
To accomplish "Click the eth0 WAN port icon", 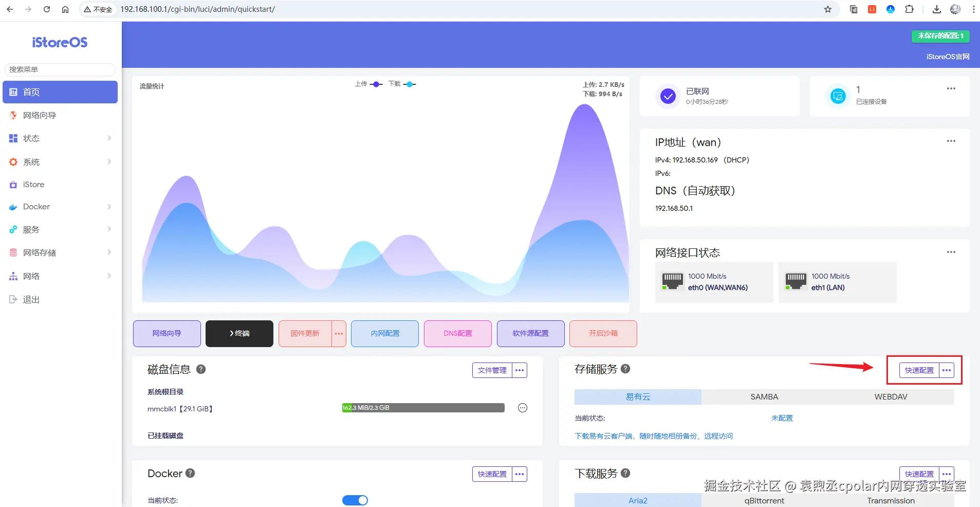I will [x=672, y=281].
